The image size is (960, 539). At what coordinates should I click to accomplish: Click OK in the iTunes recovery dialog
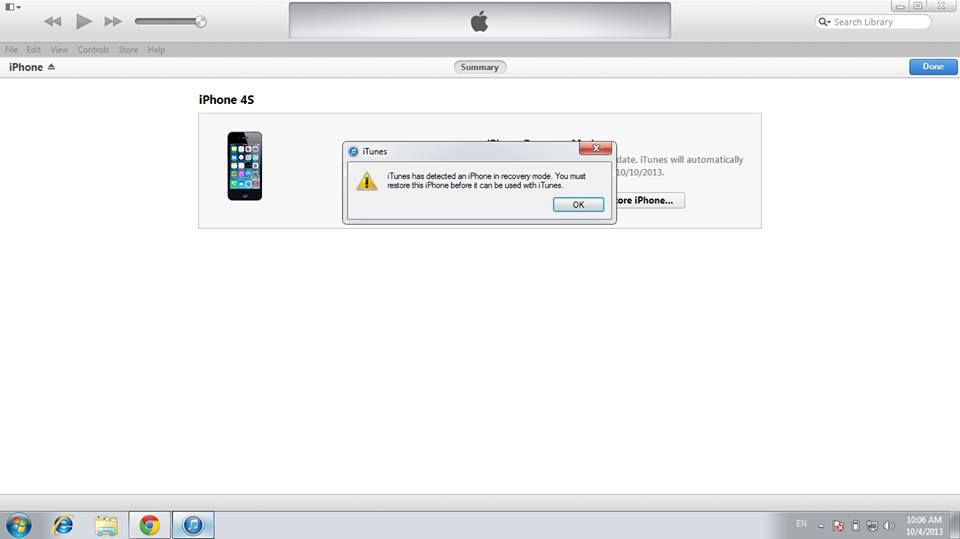578,205
